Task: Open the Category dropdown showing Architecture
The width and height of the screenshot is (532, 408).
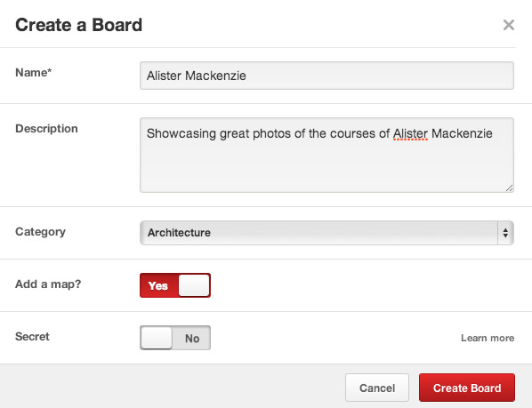Action: tap(326, 233)
